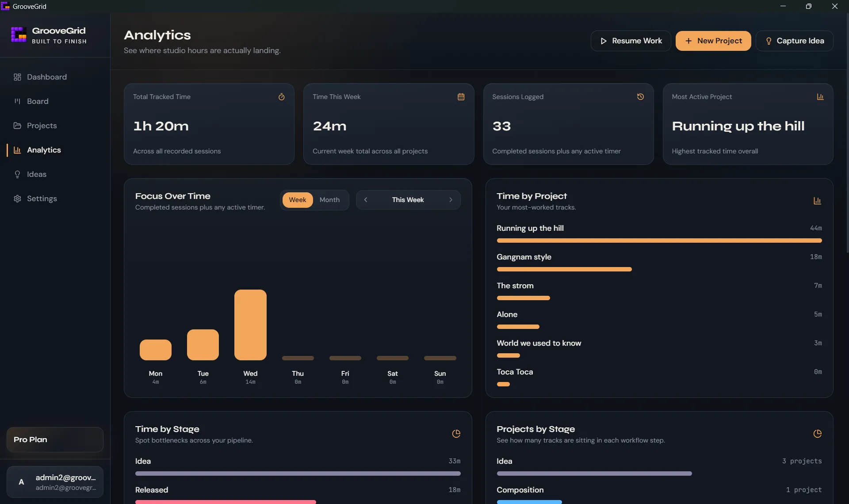Click the bar chart icon in Time by Project
This screenshot has height=504, width=849.
(x=817, y=201)
